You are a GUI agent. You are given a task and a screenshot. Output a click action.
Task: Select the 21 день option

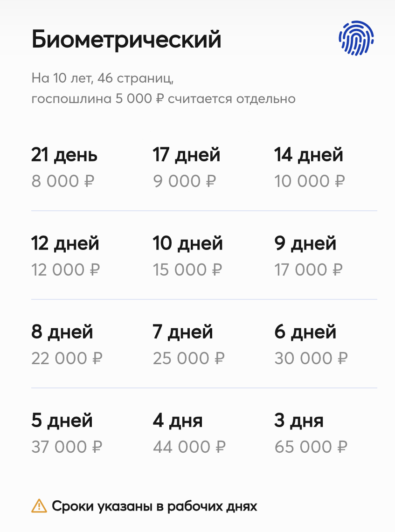(64, 167)
